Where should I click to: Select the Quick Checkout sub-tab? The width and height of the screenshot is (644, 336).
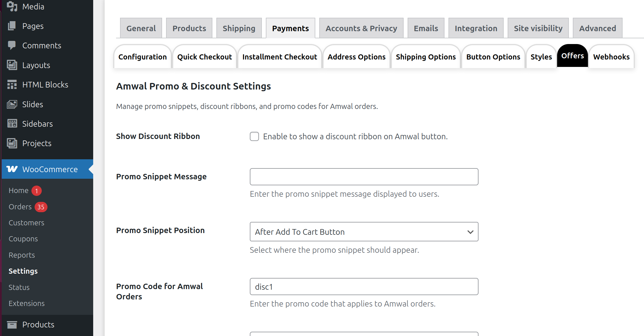[x=204, y=57]
